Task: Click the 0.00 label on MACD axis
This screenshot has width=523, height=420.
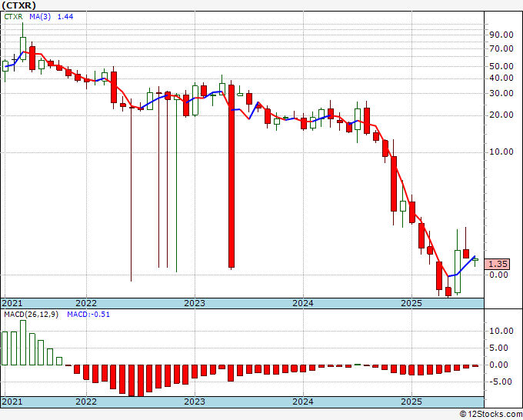Action: (498, 365)
